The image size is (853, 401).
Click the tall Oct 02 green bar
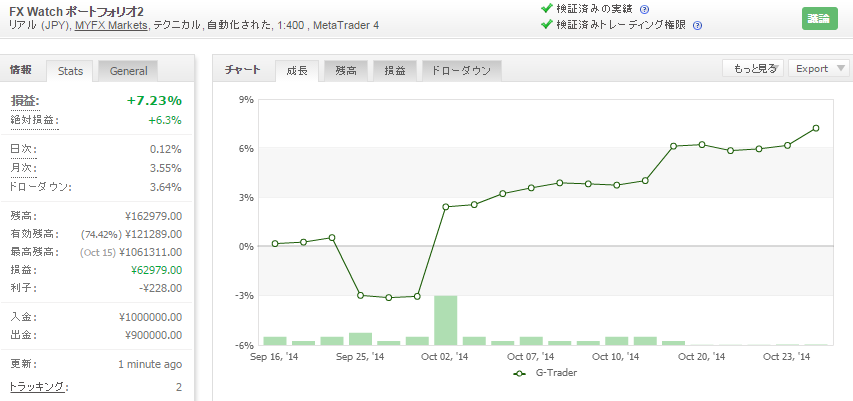pyautogui.click(x=446, y=319)
